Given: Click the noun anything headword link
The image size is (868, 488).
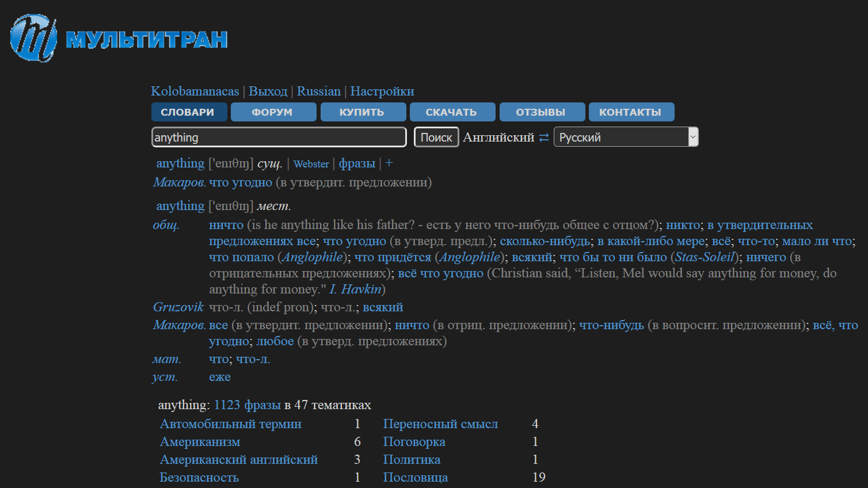Looking at the screenshot, I should (180, 163).
